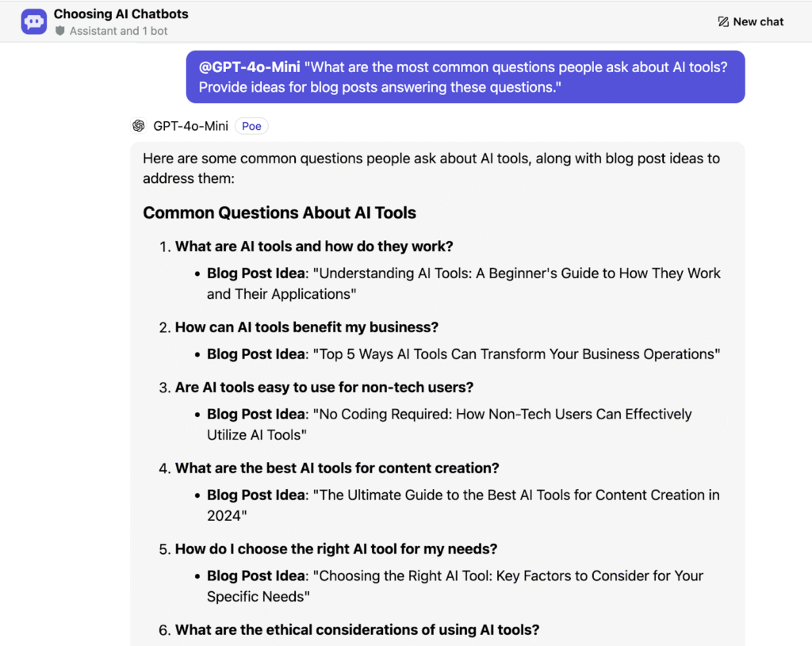The width and height of the screenshot is (812, 646).
Task: Click the 'Understanding AI Tools: A Beginner's Guide' idea
Action: 463,284
